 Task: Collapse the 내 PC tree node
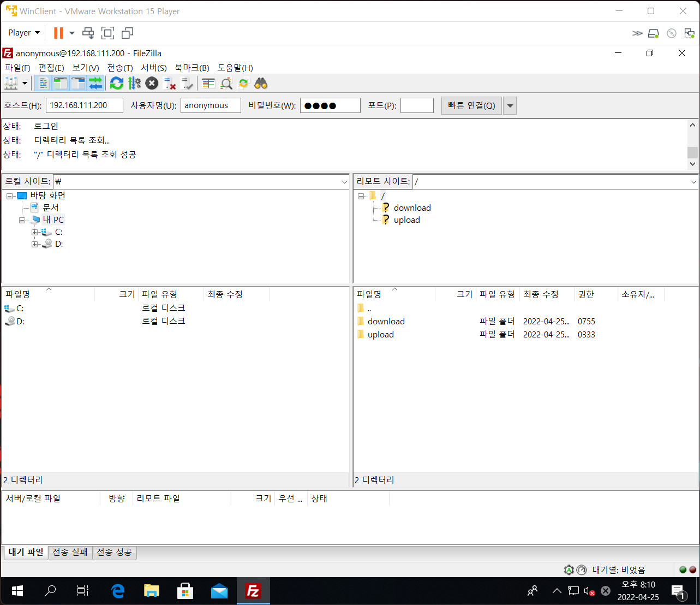(22, 220)
